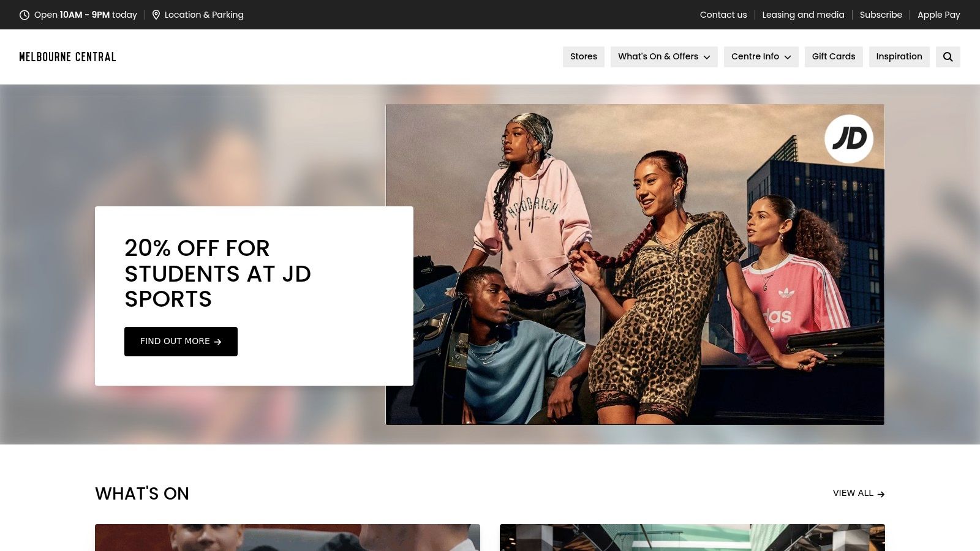Open the Apple Pay link

tap(938, 15)
